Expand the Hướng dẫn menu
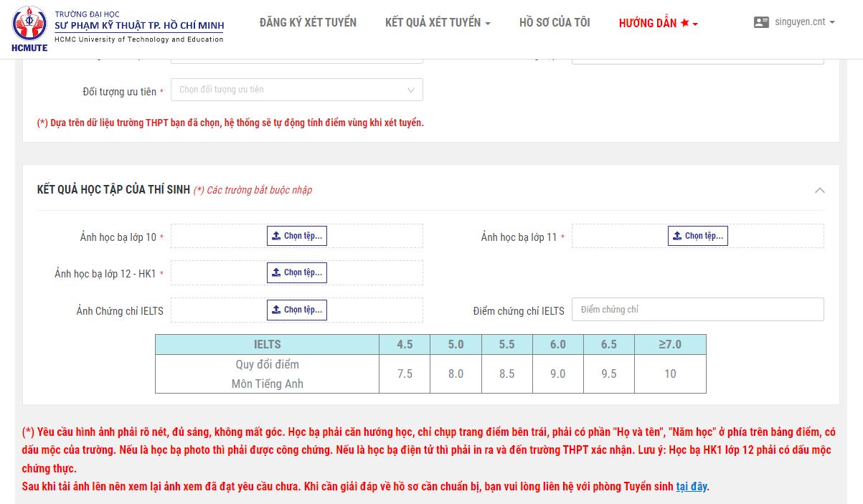Viewport: 863px width, 504px height. (x=658, y=23)
